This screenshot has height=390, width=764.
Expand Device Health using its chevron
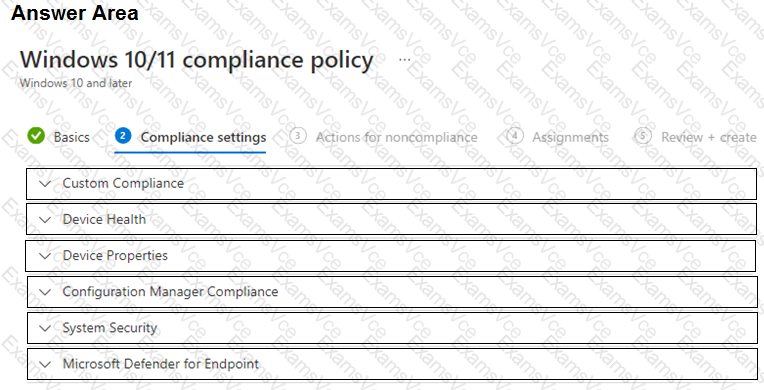point(45,220)
